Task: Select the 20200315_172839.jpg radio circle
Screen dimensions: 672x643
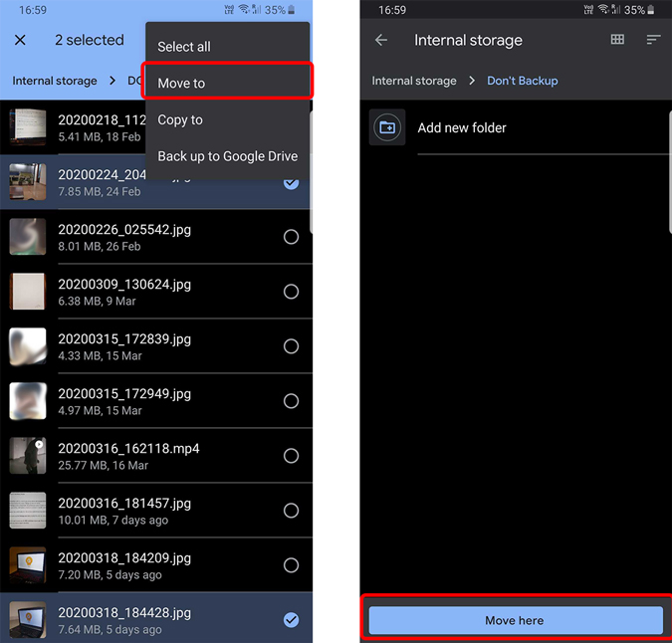Action: pyautogui.click(x=291, y=346)
